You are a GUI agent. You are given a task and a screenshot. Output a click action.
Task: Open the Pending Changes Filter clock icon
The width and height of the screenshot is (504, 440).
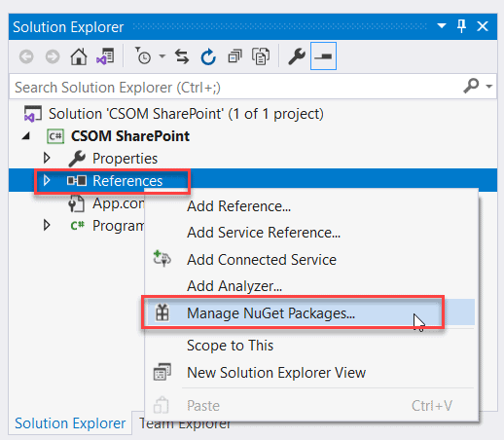pos(143,55)
